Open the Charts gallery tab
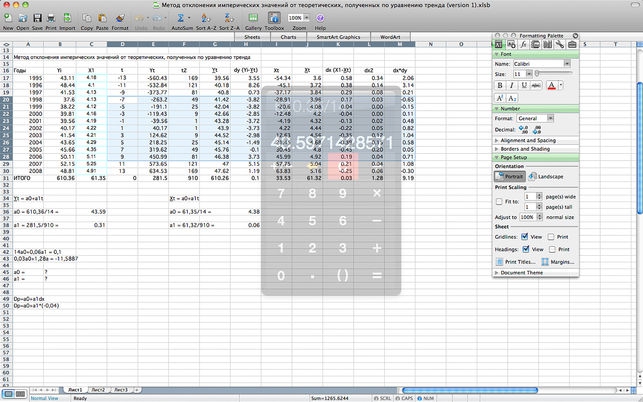 (288, 37)
